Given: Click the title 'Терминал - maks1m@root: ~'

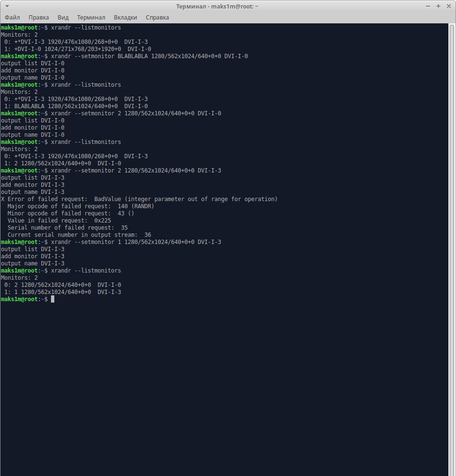Looking at the screenshot, I should tap(217, 6).
